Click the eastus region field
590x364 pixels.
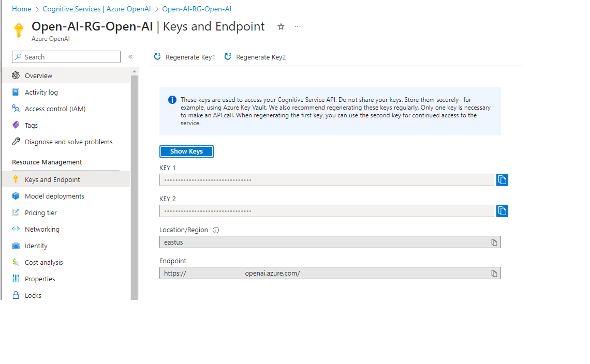pos(330,242)
